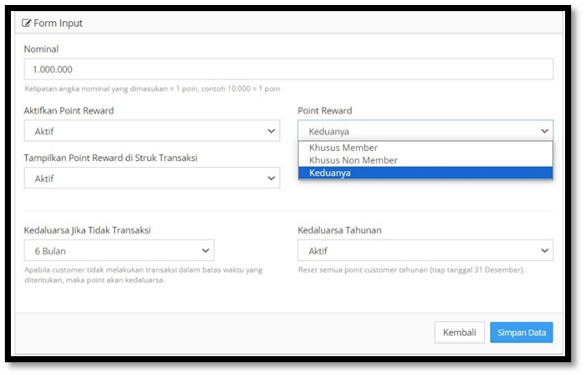This screenshot has width=584, height=375.
Task: Open Tampilkan Point Reward di Struk dropdown
Action: pos(152,178)
